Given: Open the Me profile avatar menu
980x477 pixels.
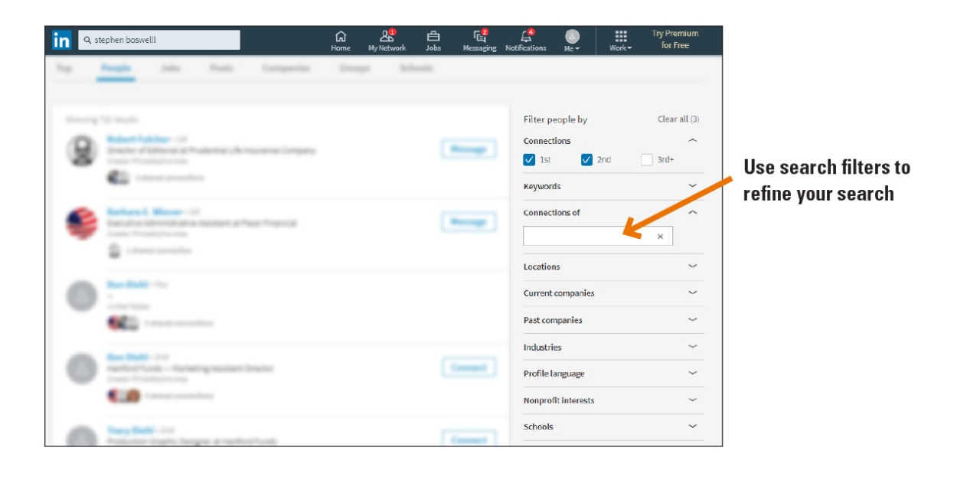Looking at the screenshot, I should [572, 38].
